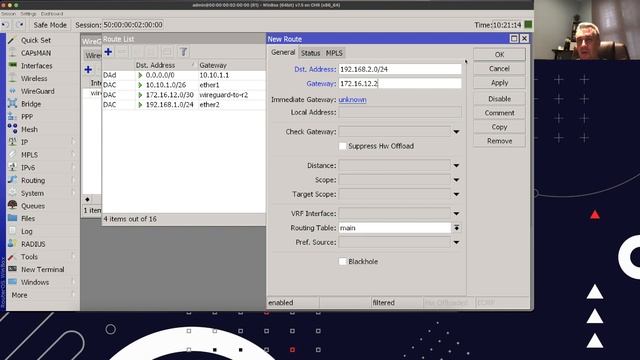Enable Suppress Hw Offload checkbox
The image size is (640, 360).
(x=342, y=146)
